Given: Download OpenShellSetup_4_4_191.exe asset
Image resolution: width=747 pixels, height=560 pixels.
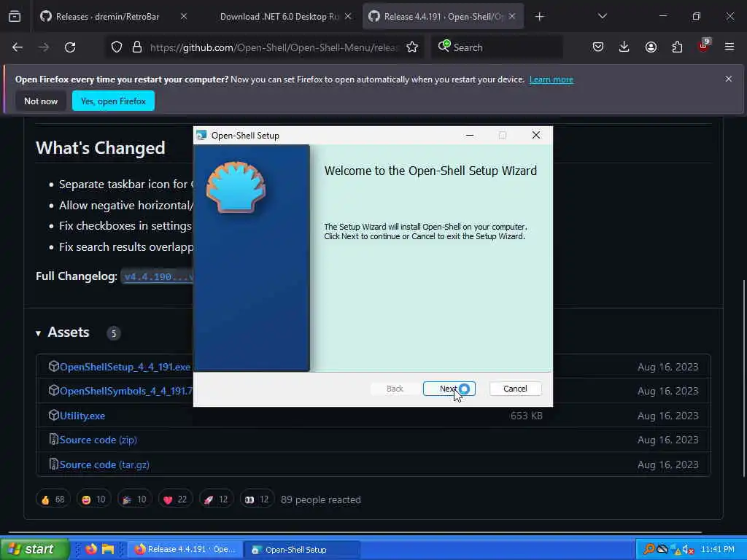Looking at the screenshot, I should pos(125,367).
